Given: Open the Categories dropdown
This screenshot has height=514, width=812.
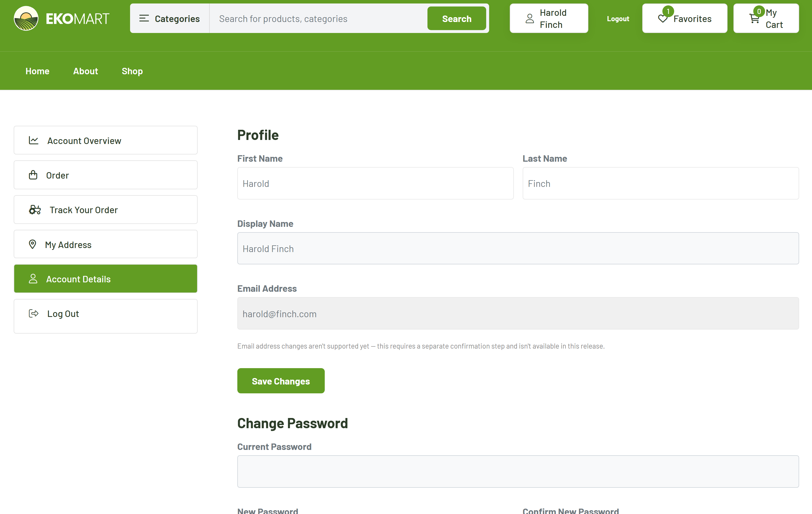Looking at the screenshot, I should coord(170,18).
